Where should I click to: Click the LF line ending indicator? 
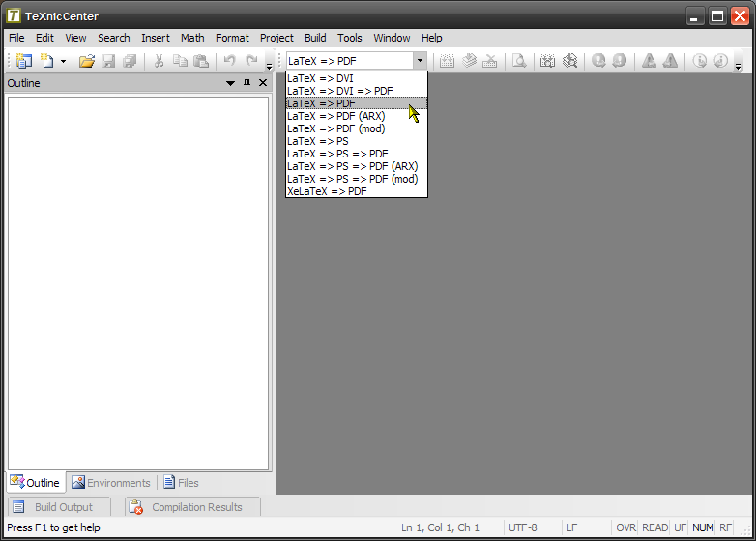(x=571, y=527)
